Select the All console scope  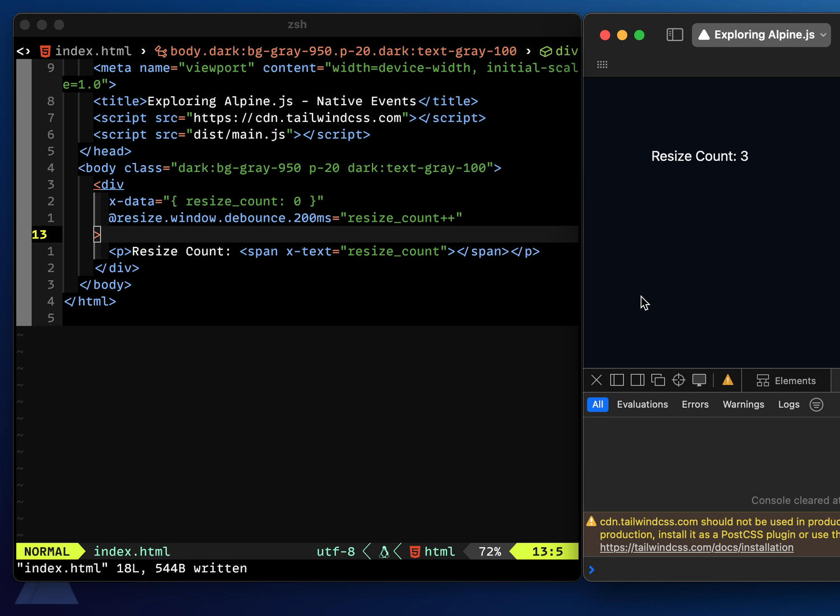(x=597, y=404)
